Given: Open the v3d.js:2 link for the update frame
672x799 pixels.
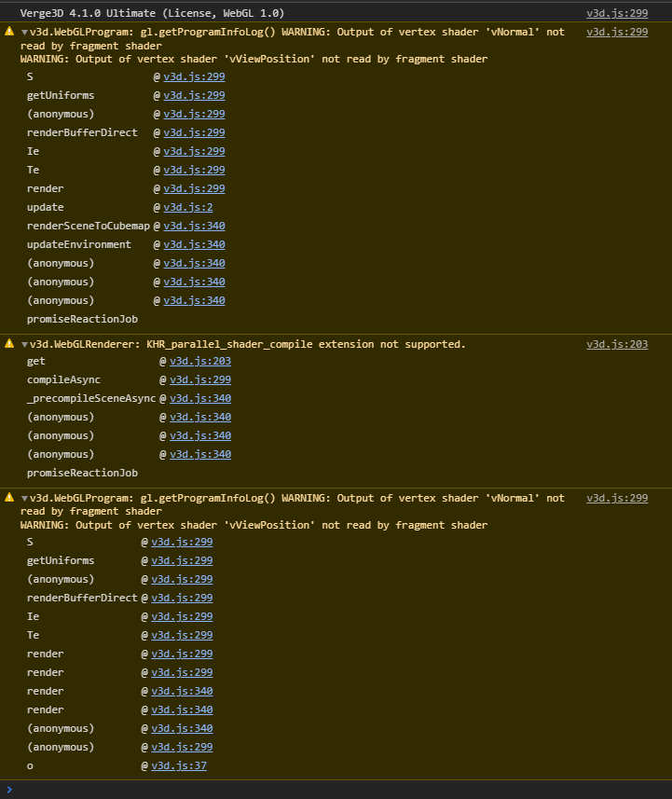Looking at the screenshot, I should [188, 207].
